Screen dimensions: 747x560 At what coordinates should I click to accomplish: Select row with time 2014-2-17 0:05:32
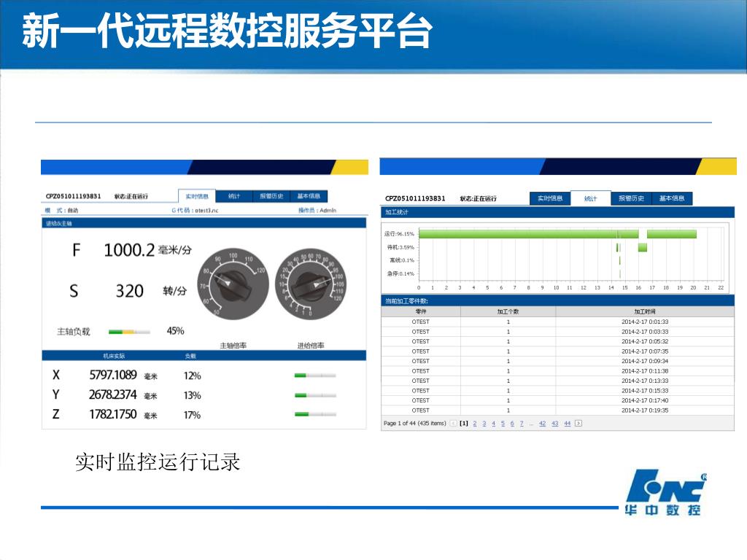(x=557, y=341)
